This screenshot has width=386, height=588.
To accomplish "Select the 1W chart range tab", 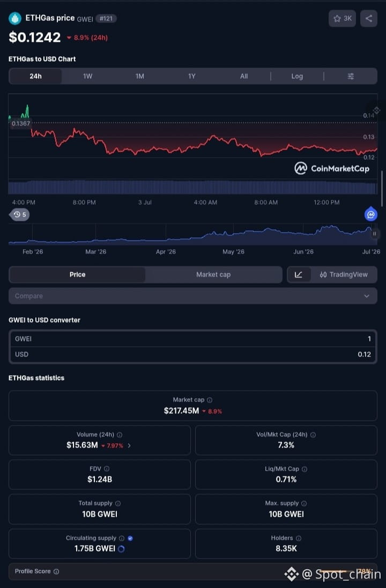I will 87,76.
